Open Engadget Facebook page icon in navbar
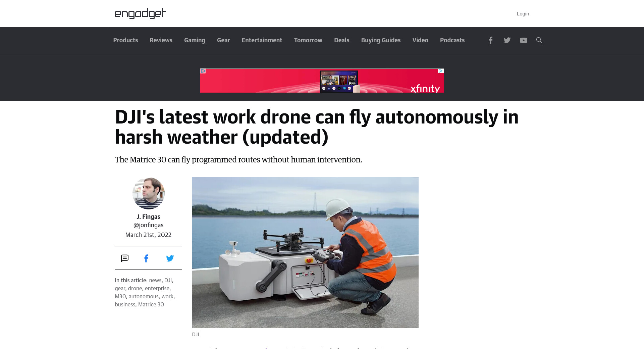This screenshot has height=349, width=644. 490,40
